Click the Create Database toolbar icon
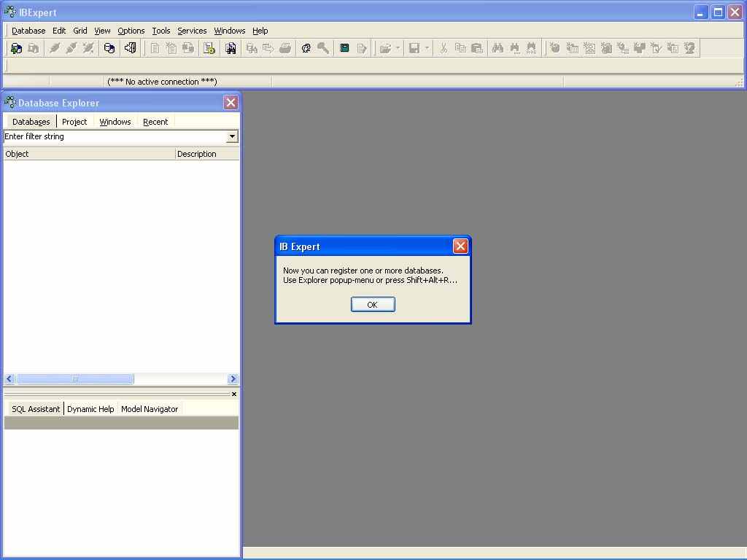747x560 pixels. click(x=109, y=48)
